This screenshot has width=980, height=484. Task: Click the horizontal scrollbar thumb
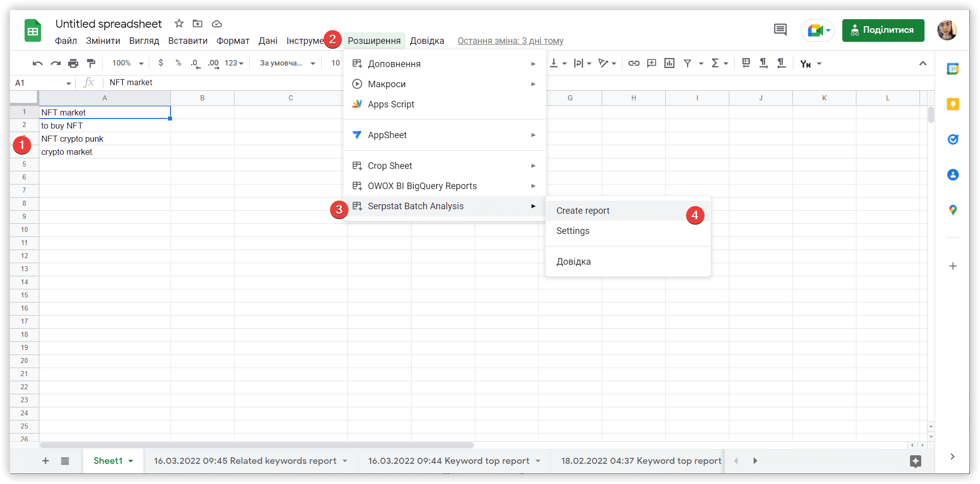click(257, 445)
